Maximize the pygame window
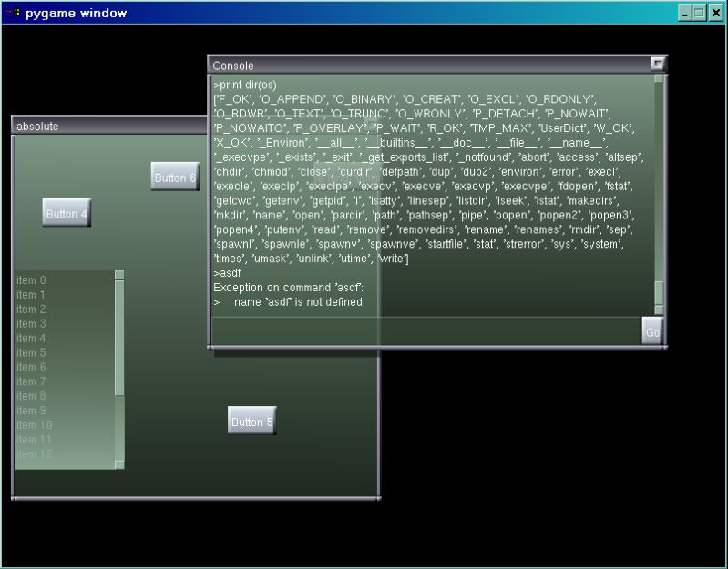728x569 pixels. click(699, 13)
